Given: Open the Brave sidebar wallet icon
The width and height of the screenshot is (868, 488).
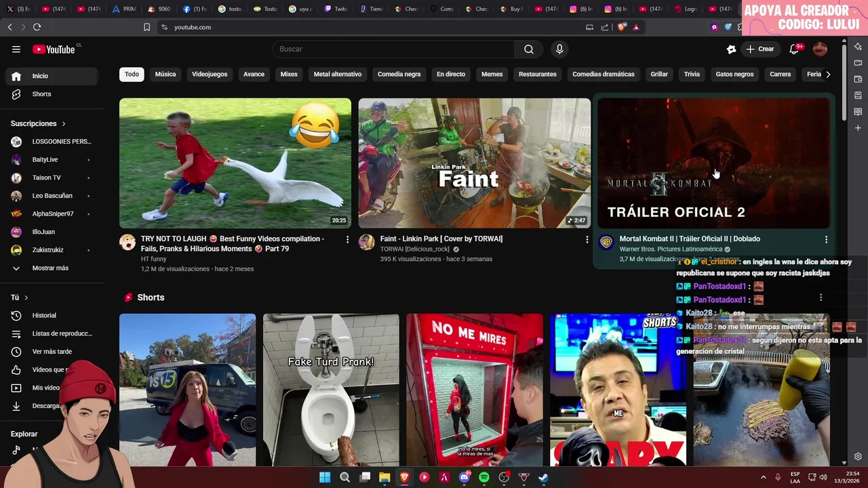Looking at the screenshot, I should [x=858, y=79].
